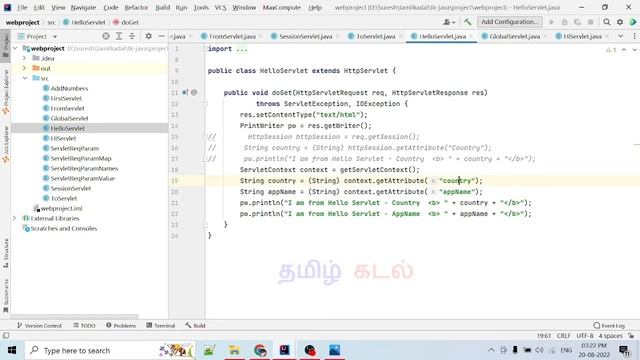This screenshot has height=360, width=640.
Task: Click the Stop square icon in toolbar
Action: (x=590, y=22)
